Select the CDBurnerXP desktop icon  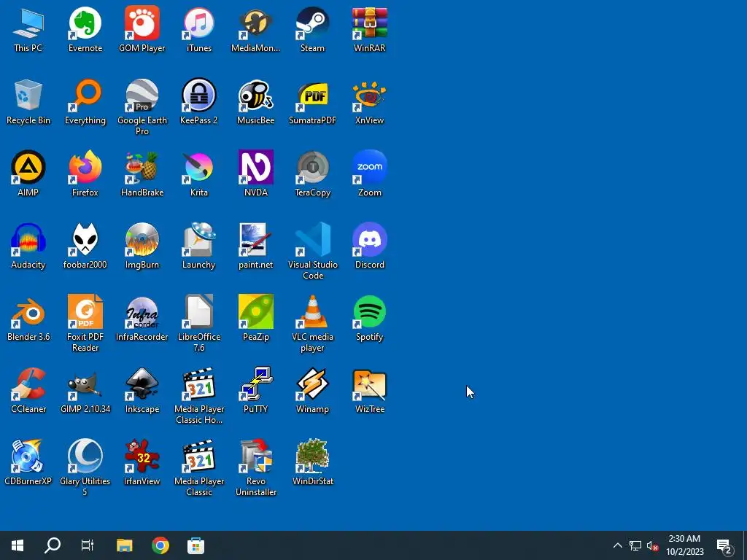click(x=28, y=456)
